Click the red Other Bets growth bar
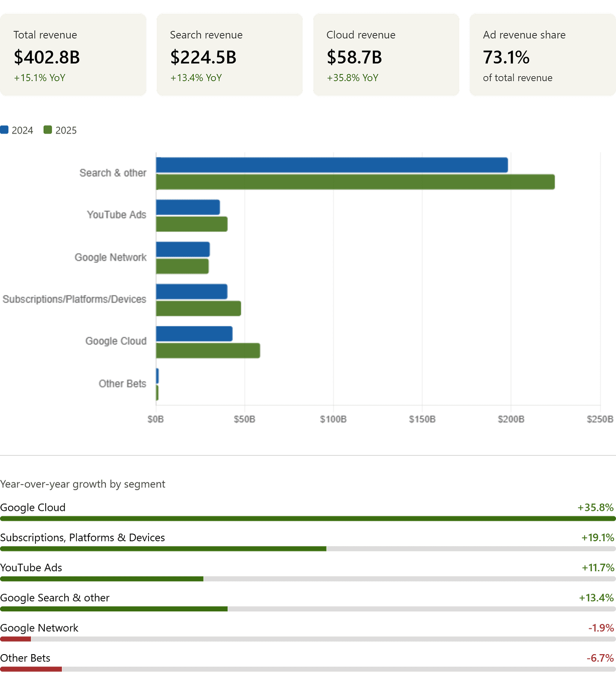Screen dimensions: 616x685 click(31, 669)
